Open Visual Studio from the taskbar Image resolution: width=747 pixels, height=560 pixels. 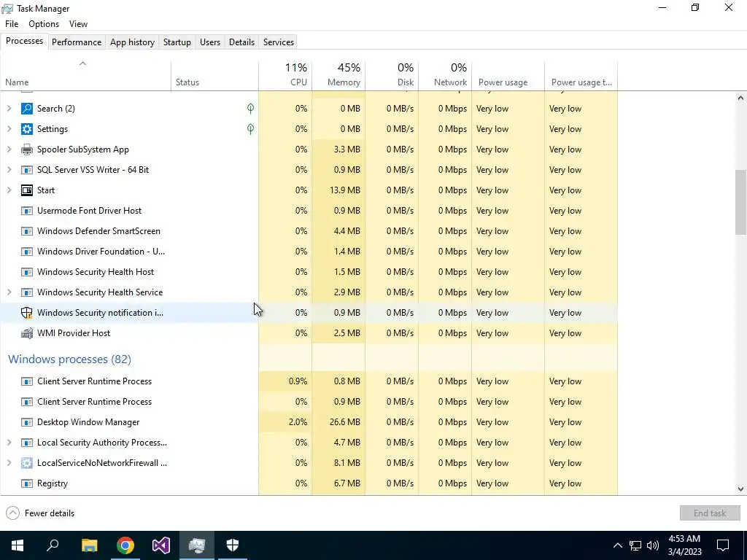pyautogui.click(x=161, y=545)
